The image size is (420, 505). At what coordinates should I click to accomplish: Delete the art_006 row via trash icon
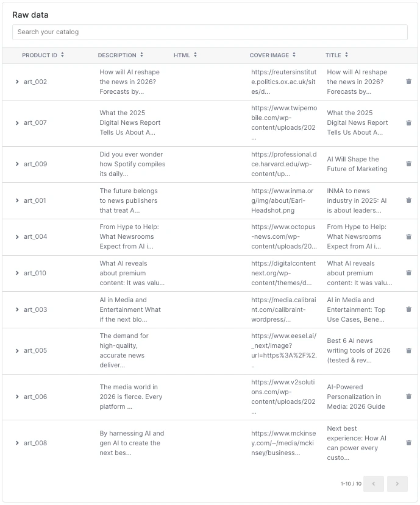point(408,397)
